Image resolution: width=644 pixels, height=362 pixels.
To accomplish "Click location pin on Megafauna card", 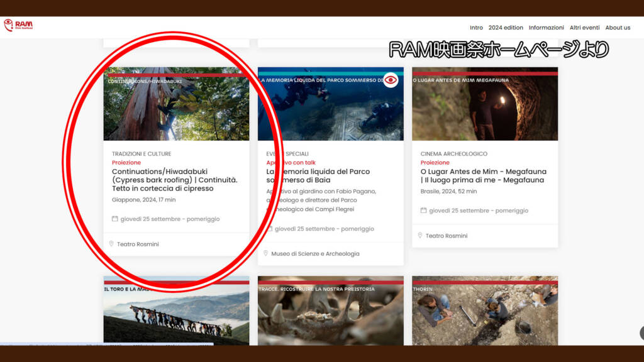I will pos(420,236).
